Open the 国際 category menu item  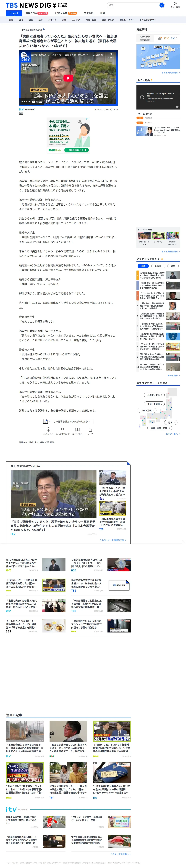[30, 20]
